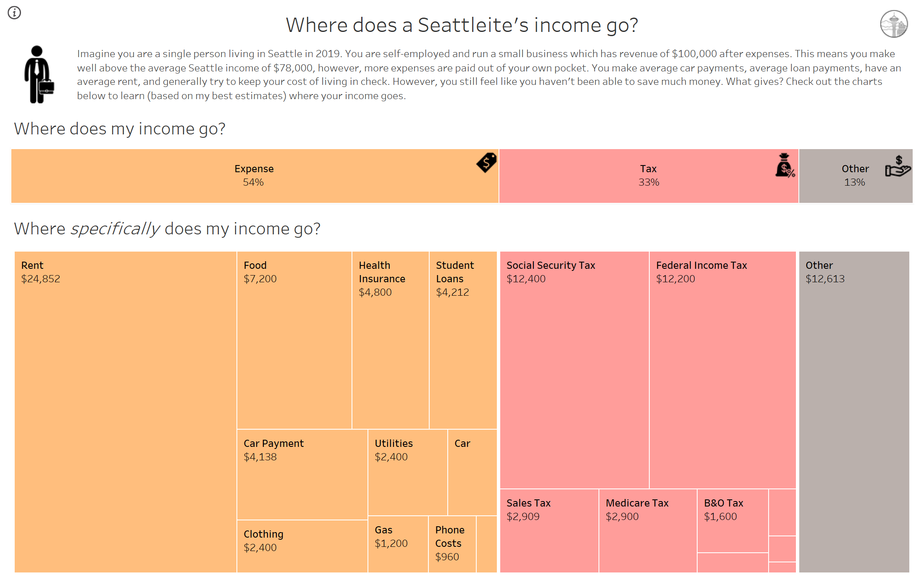
Task: Click the price tag icon on Expense bar
Action: [x=486, y=162]
